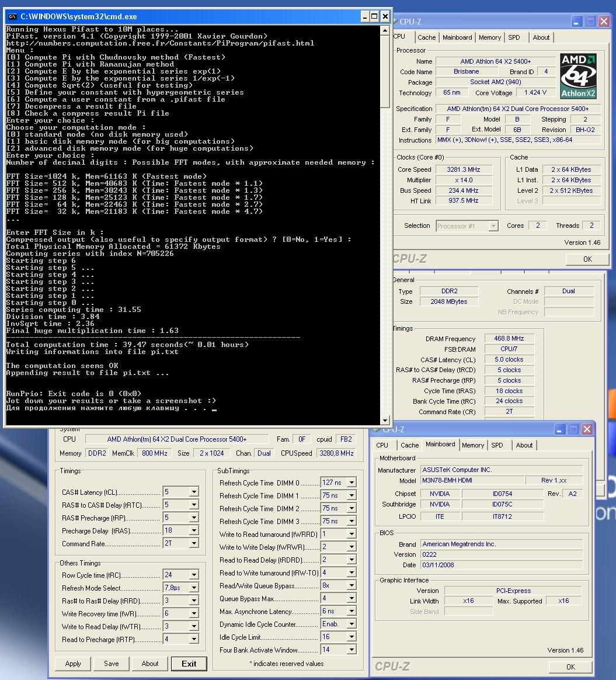Click the About button in timings tool
Viewport: 616px width, 680px height.
pos(150,664)
